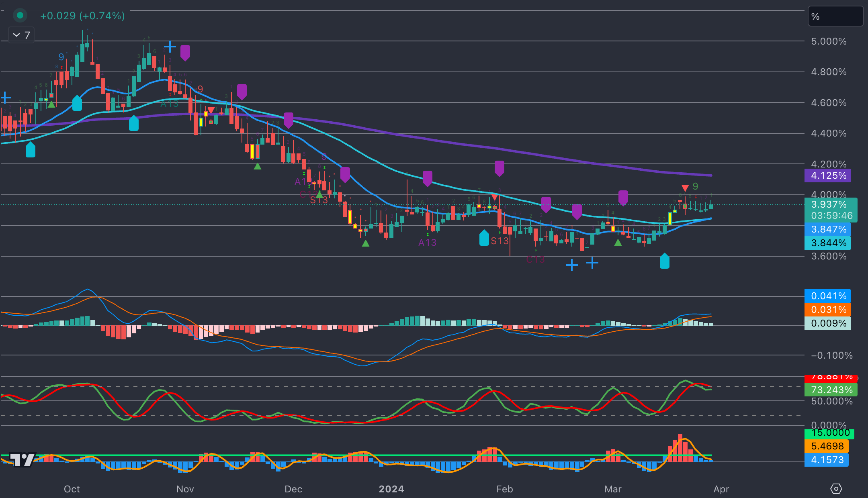Click the green 9 count label in late March
The width and height of the screenshot is (868, 498).
pos(696,187)
